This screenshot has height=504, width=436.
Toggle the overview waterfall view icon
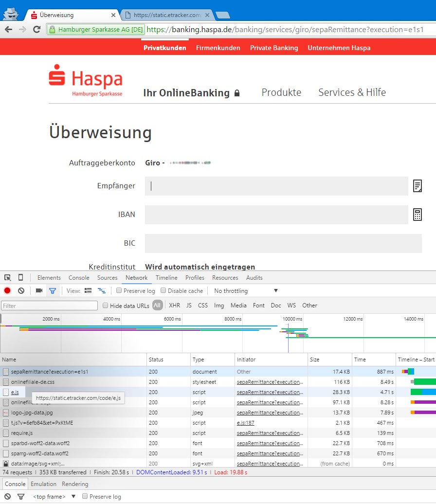coord(102,290)
